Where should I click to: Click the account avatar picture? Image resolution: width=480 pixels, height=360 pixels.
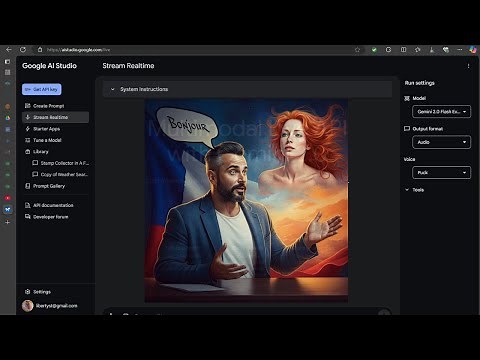point(28,306)
